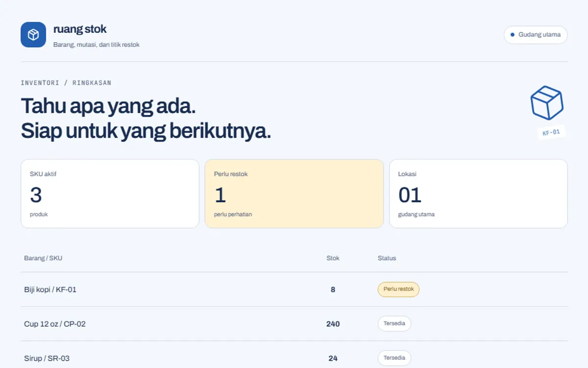Open the SKU aktif summary card
Image resolution: width=588 pixels, height=368 pixels.
pos(110,193)
